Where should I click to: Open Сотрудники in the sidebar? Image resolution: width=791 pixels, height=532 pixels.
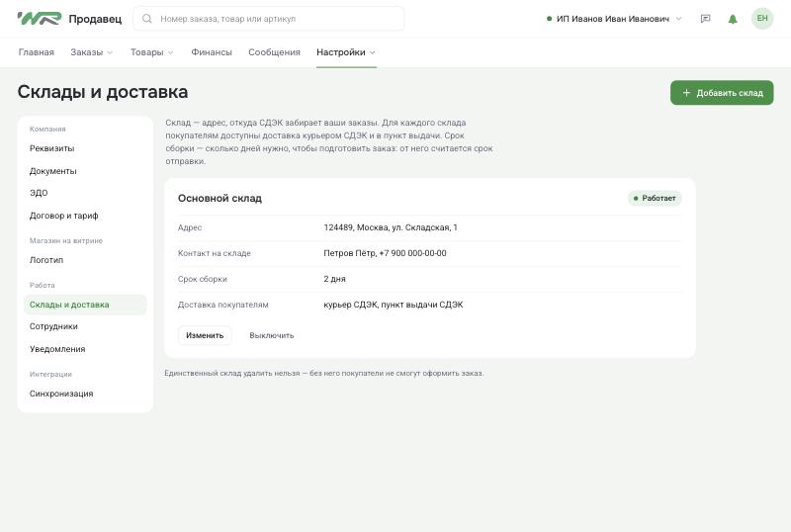click(x=53, y=326)
